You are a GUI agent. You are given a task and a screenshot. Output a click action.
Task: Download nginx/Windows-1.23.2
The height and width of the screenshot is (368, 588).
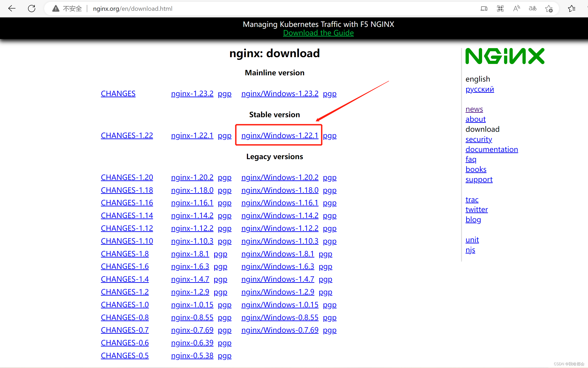tap(280, 93)
